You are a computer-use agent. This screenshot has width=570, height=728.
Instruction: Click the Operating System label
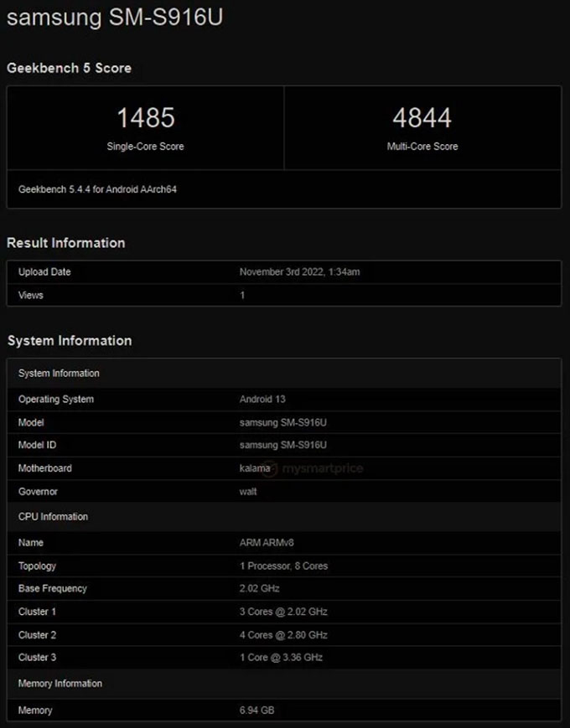(56, 400)
